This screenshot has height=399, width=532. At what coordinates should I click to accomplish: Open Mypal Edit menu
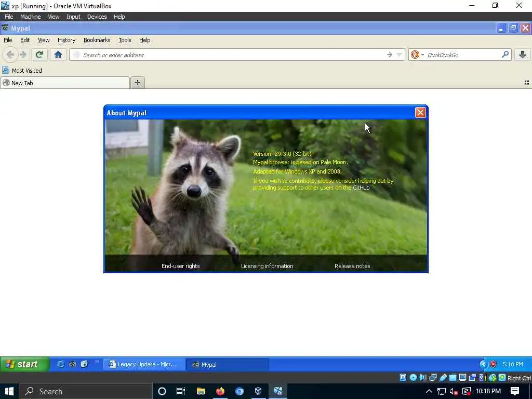25,40
